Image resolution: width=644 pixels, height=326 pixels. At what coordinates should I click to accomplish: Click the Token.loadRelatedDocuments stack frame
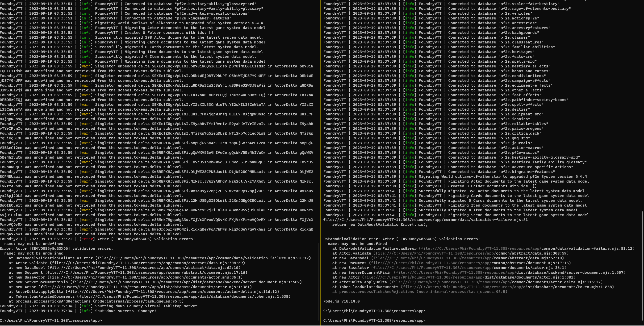[149, 296]
